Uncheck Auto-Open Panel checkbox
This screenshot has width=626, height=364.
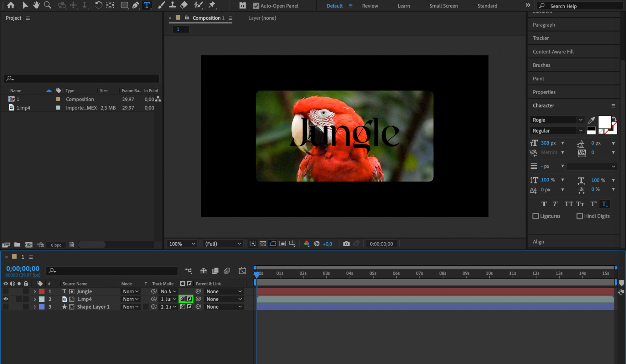(x=256, y=6)
